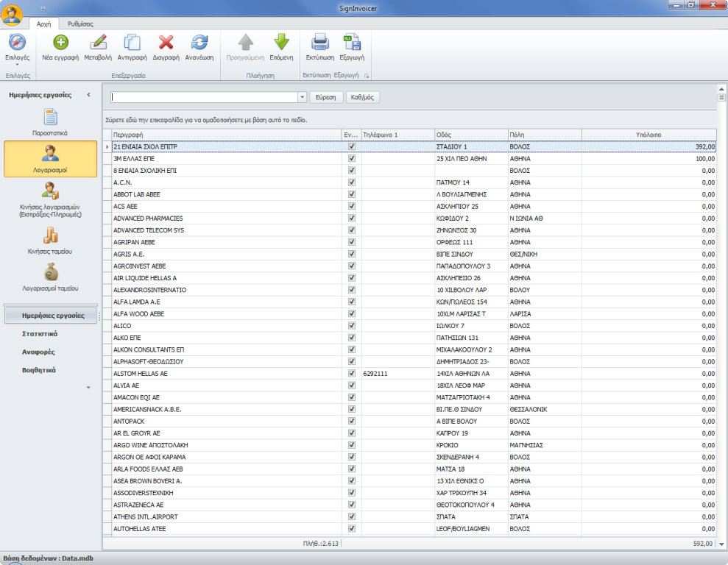Click the group-by header drop area

[409, 120]
